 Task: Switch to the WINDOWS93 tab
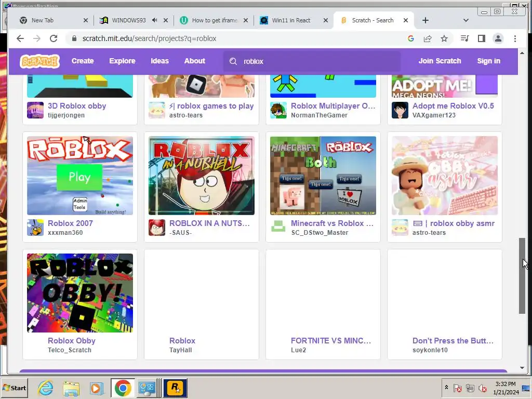point(129,20)
